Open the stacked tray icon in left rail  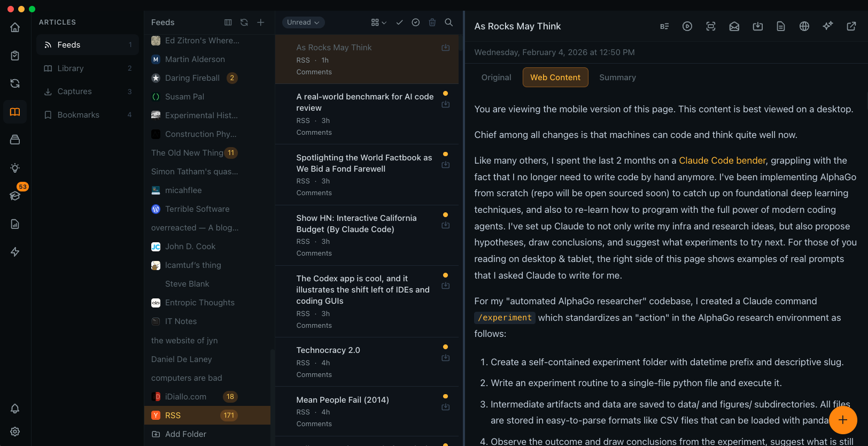15,140
